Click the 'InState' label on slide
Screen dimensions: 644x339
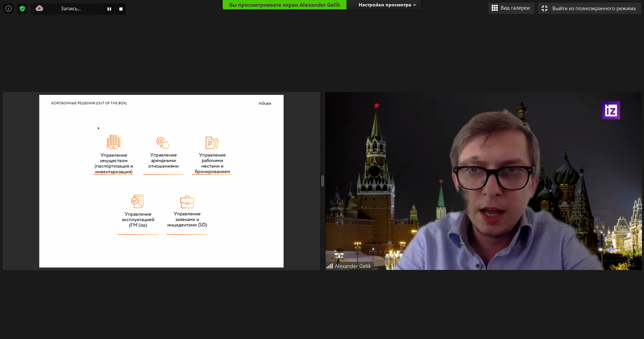pyautogui.click(x=265, y=103)
